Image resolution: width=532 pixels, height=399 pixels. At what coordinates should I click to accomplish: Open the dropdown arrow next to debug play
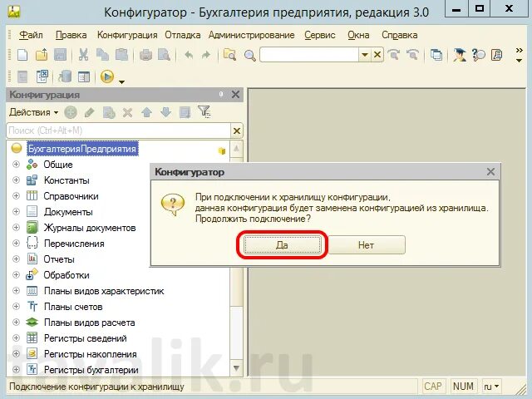pos(122,81)
